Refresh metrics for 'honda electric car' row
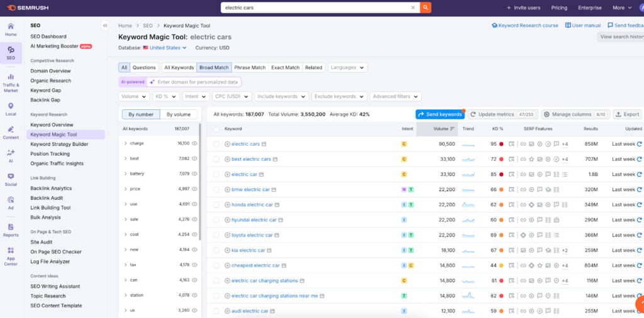644x318 pixels. click(639, 205)
